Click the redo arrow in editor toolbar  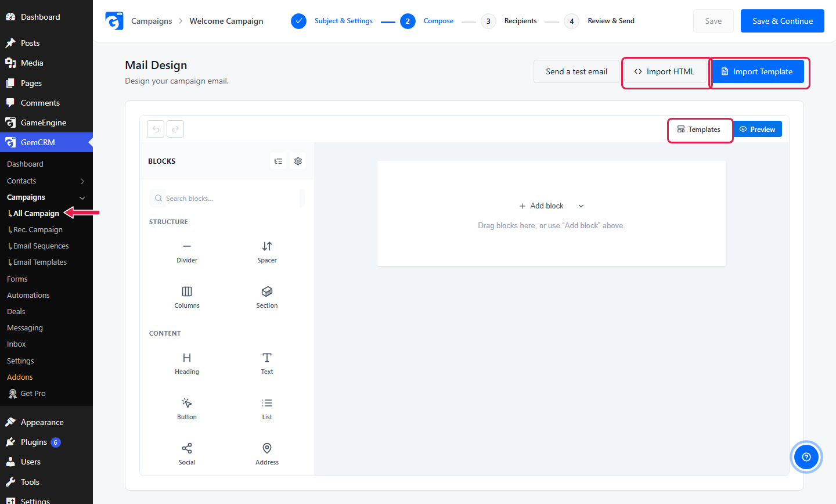[x=175, y=129]
